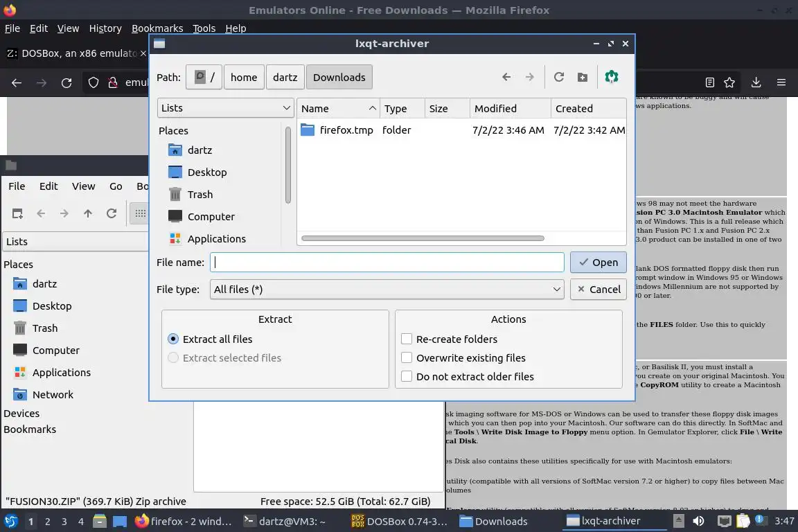
Task: Click the Cancel button in dialog
Action: pos(598,289)
